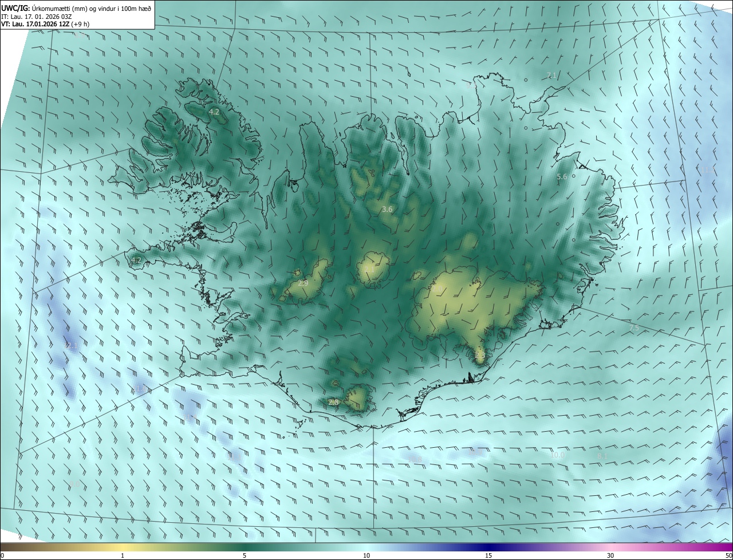The image size is (733, 560).
Task: Pick the 3.6 value in north-central Iceland
Action: click(387, 210)
